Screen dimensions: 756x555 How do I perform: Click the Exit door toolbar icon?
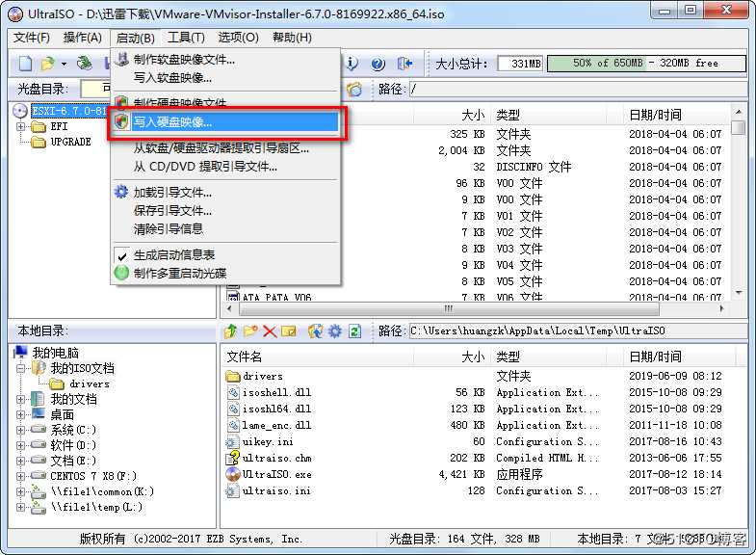(x=404, y=64)
